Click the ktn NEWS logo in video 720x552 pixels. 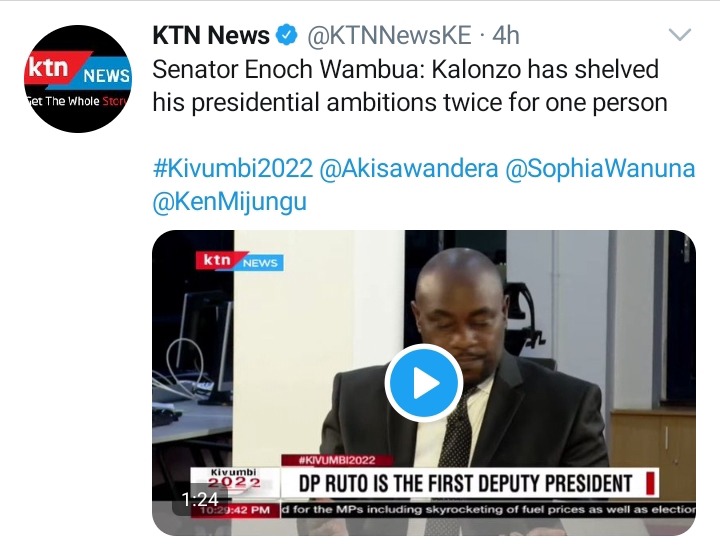tap(239, 261)
